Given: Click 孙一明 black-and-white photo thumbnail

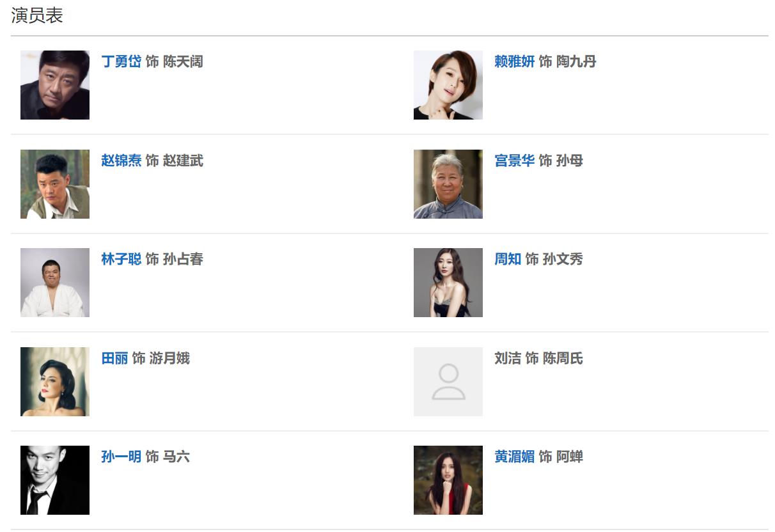Looking at the screenshot, I should [55, 480].
